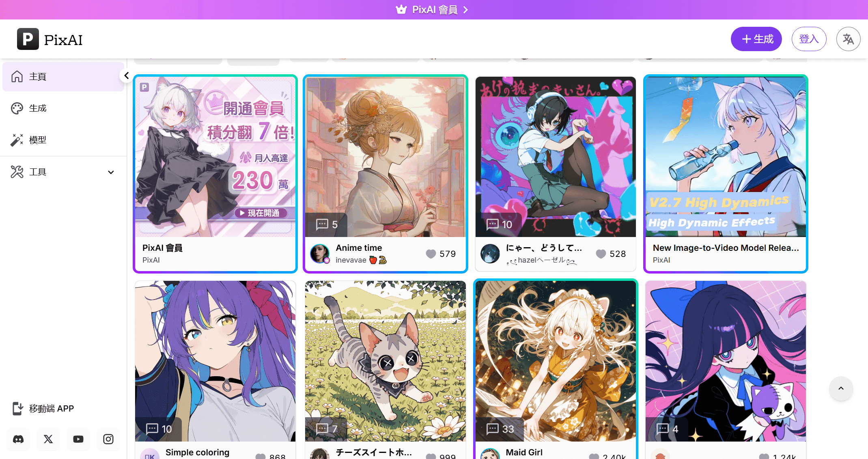Open the cat in flower field thumbnail
This screenshot has height=459, width=868.
pos(386,361)
